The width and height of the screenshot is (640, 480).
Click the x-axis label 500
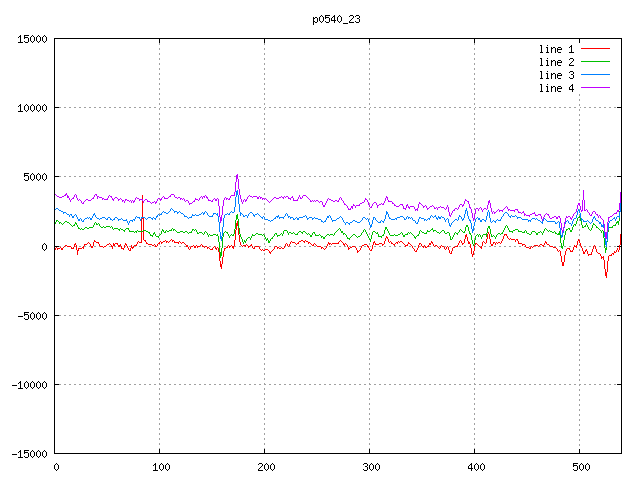pyautogui.click(x=581, y=467)
